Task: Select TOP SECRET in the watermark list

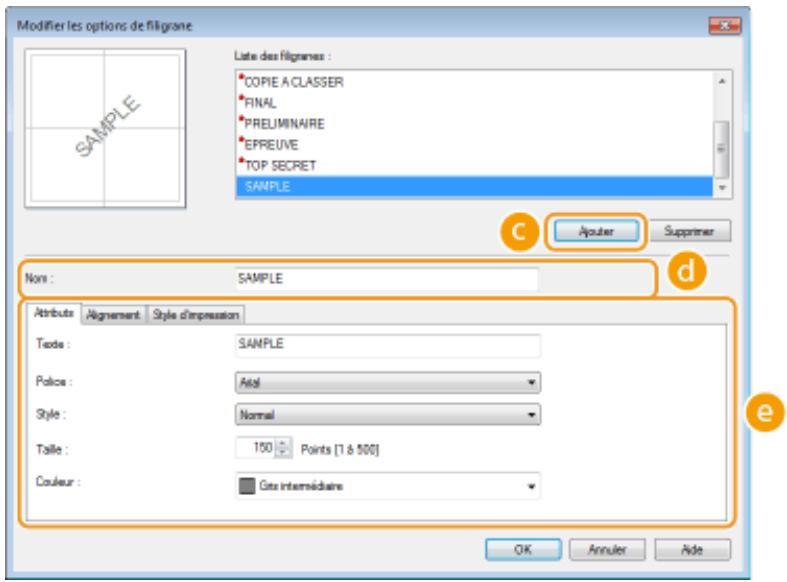Action: 474,166
